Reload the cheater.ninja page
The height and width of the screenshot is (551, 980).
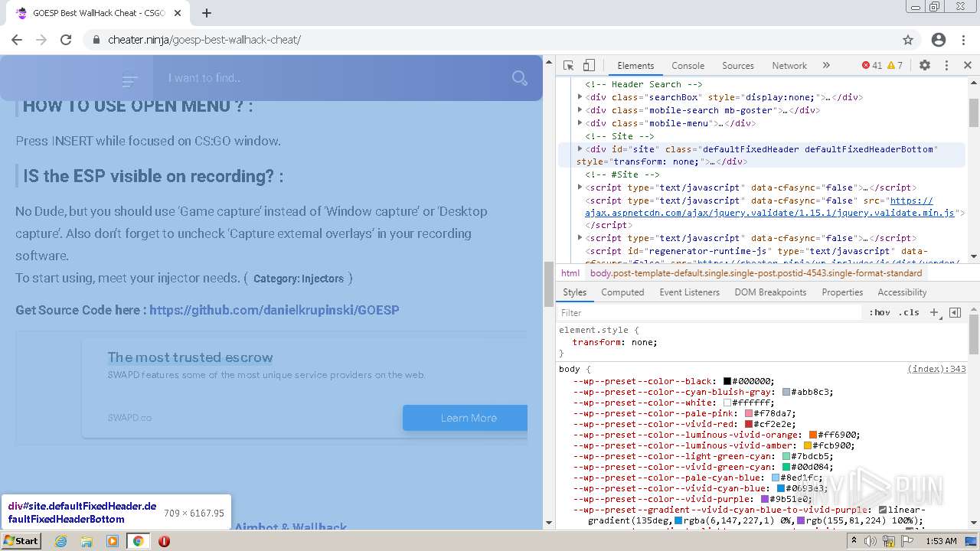[x=66, y=40]
